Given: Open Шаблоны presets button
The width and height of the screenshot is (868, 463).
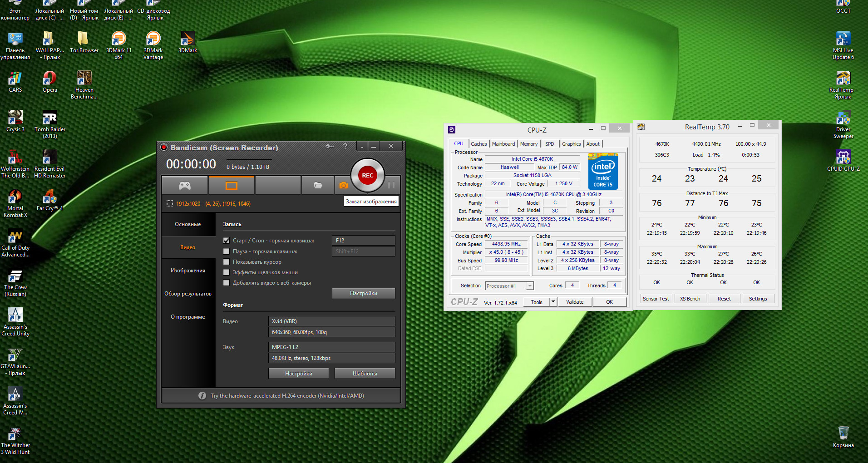Looking at the screenshot, I should point(365,374).
